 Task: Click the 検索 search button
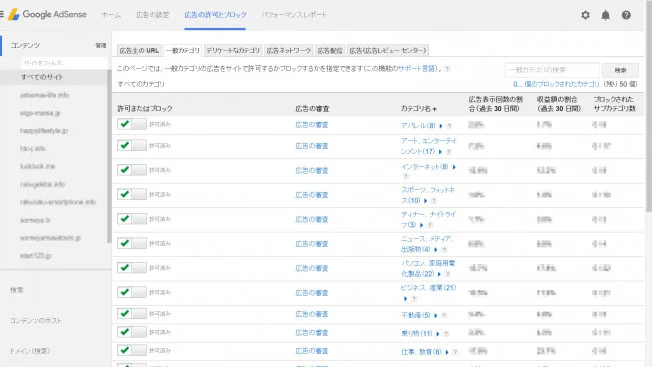coord(620,70)
